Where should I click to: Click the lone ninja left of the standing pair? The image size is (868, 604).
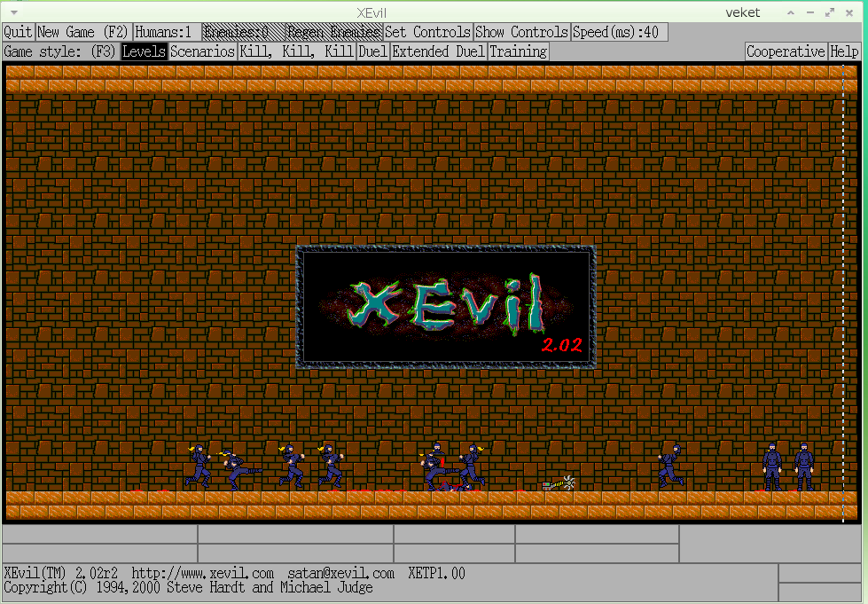[x=670, y=467]
